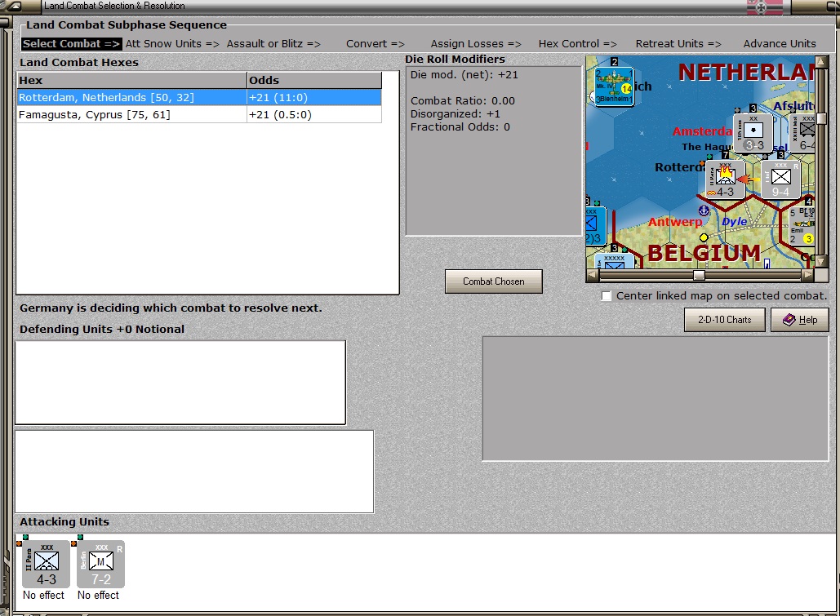Click the Odds column header
This screenshot has height=616, width=840.
[314, 80]
